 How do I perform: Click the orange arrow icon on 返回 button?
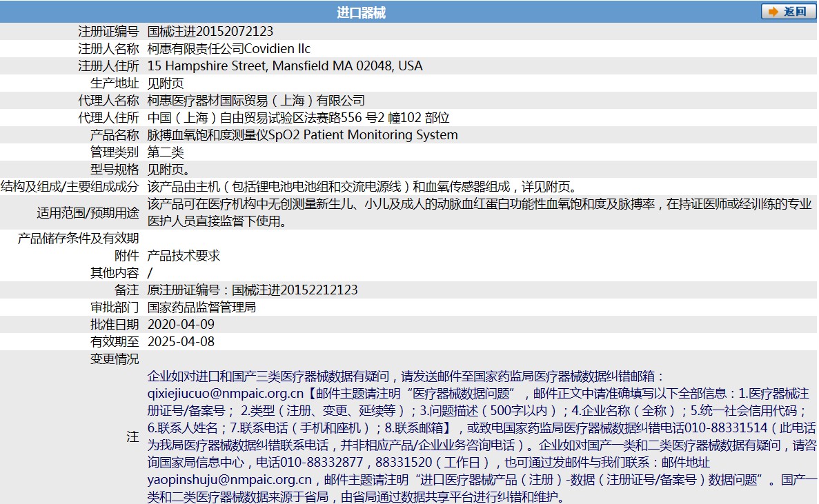(x=773, y=12)
